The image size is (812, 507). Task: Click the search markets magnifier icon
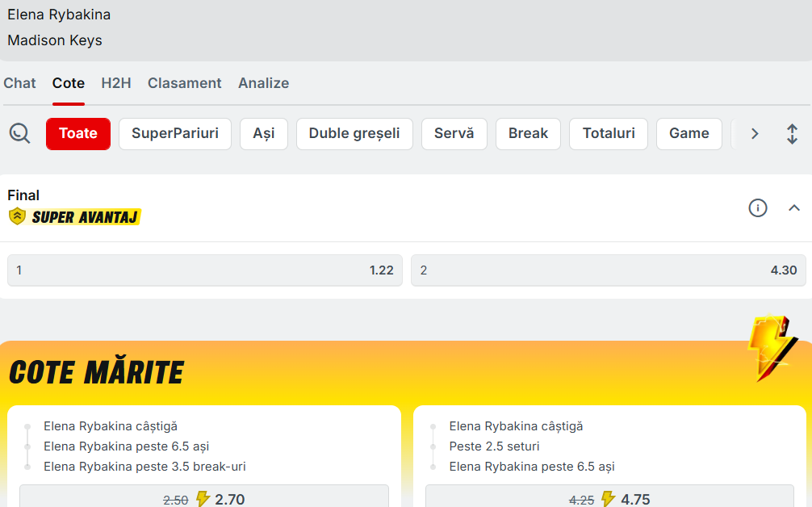click(x=19, y=133)
